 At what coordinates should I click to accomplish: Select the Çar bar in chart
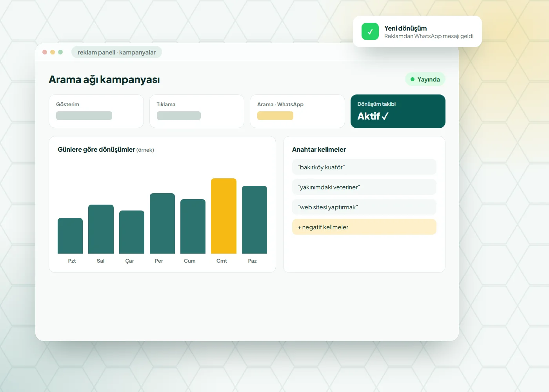(132, 232)
